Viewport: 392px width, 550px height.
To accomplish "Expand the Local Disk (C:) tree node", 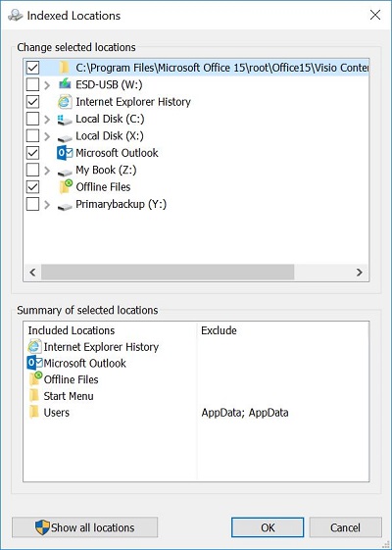I will [x=47, y=120].
